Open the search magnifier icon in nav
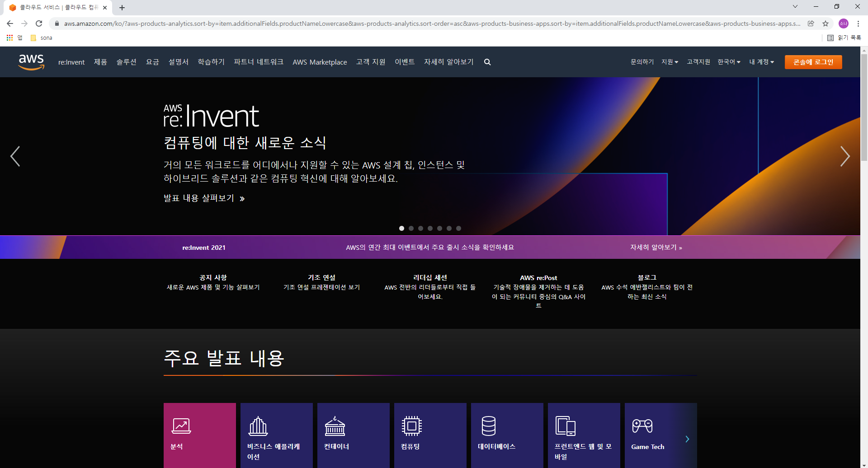The width and height of the screenshot is (868, 468). pos(487,62)
